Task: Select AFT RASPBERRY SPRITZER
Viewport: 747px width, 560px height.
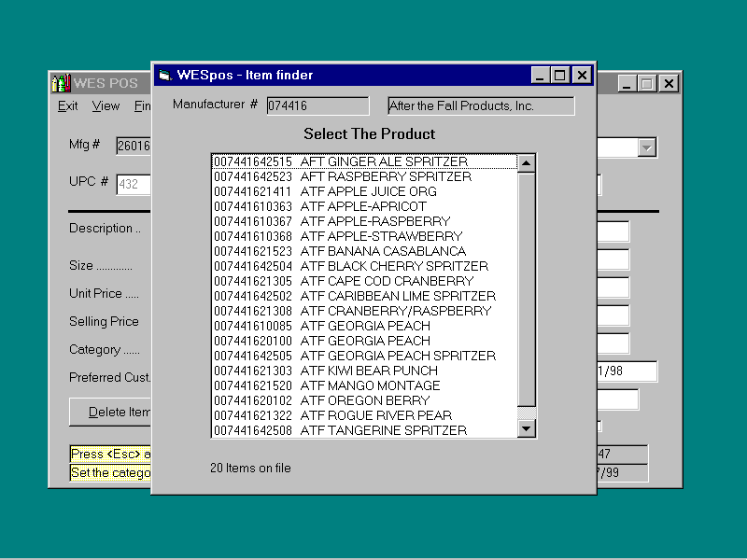Action: pos(364,176)
